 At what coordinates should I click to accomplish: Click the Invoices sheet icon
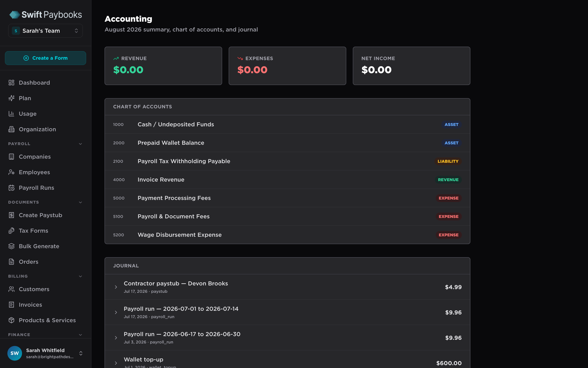[x=11, y=305]
